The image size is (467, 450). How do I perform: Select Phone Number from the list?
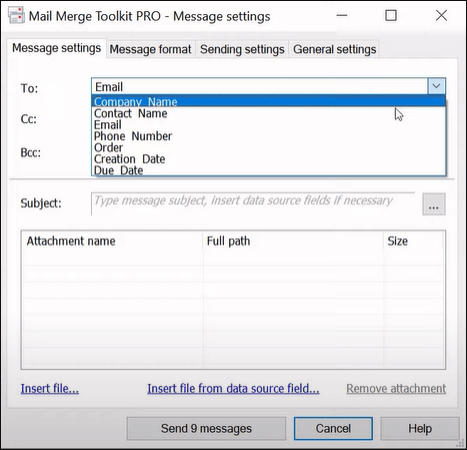(269, 136)
